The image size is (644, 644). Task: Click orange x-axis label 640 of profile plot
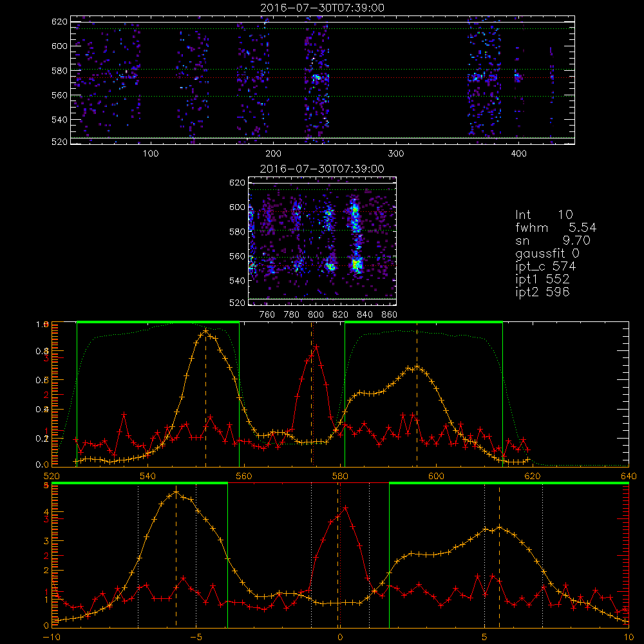(629, 476)
